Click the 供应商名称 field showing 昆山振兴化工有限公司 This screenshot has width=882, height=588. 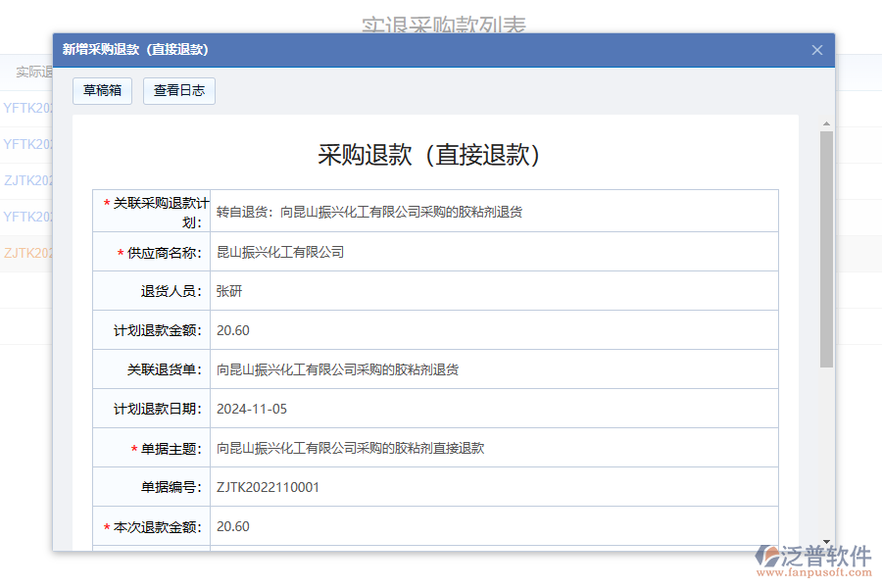[490, 252]
